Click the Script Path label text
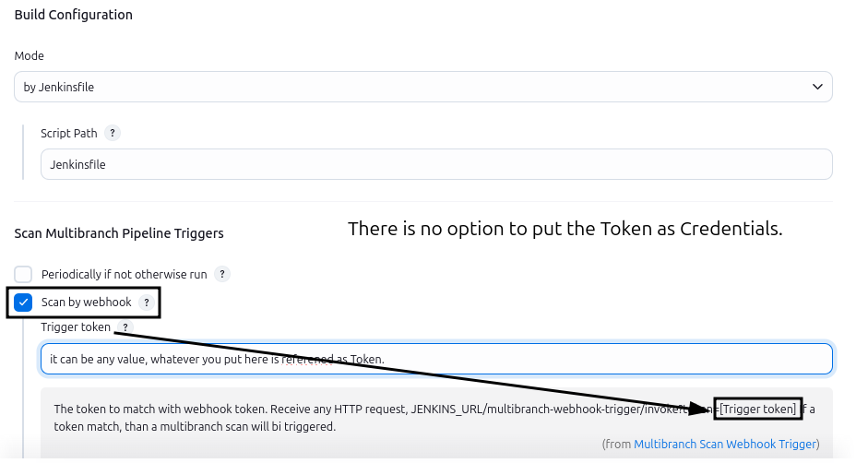 point(69,134)
